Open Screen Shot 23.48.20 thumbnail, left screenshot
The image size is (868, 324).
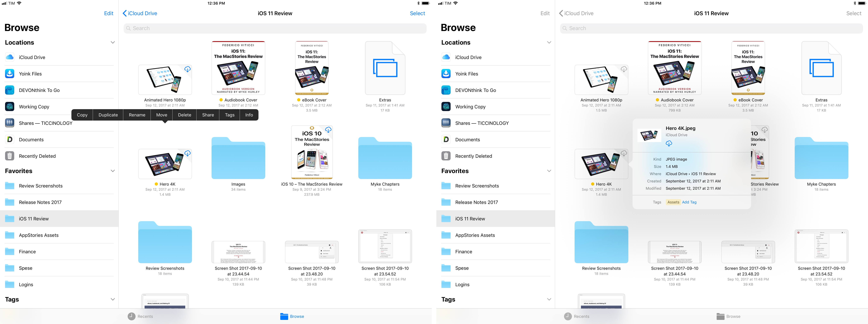point(312,252)
